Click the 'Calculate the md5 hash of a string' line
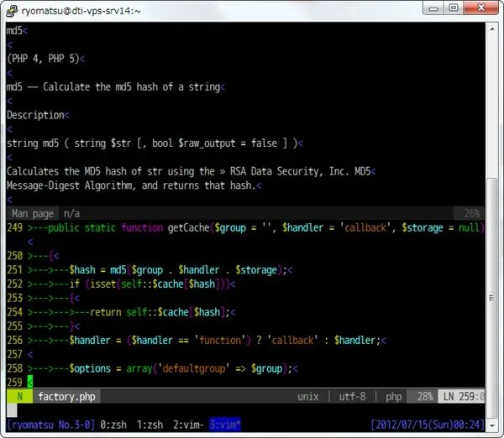504x438 pixels. (132, 86)
